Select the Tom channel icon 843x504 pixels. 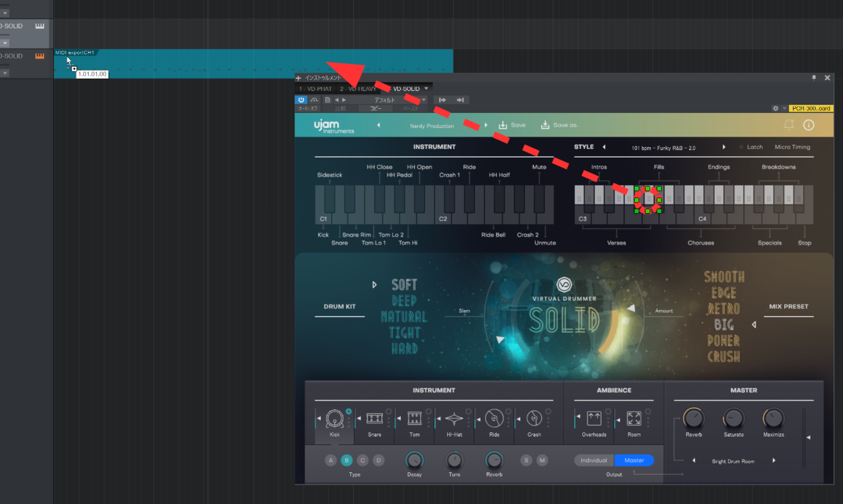click(414, 418)
